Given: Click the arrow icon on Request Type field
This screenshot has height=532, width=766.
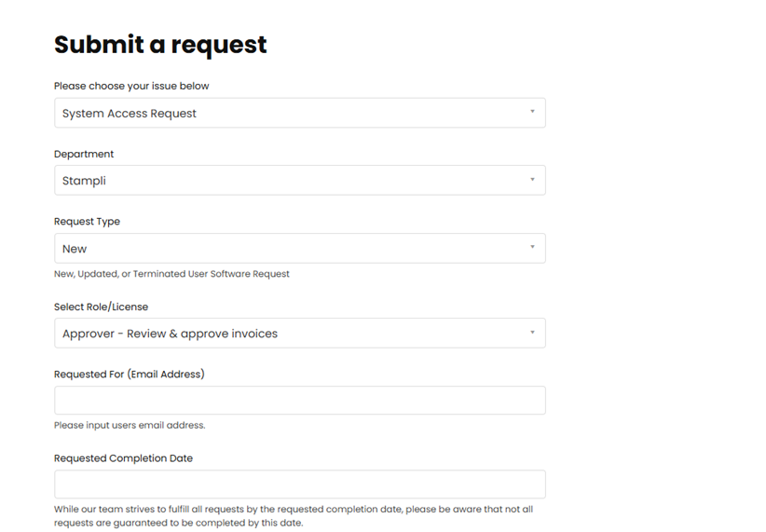Looking at the screenshot, I should (532, 247).
